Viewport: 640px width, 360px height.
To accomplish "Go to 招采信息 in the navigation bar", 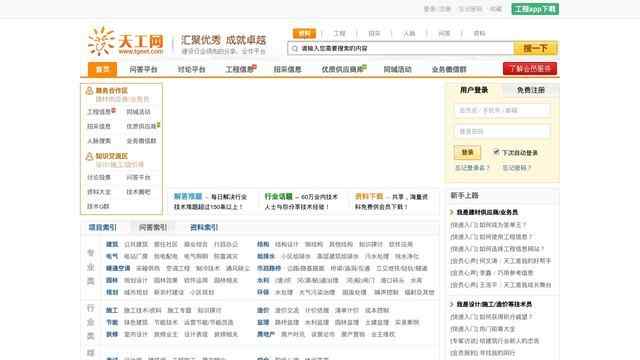I will (x=287, y=70).
